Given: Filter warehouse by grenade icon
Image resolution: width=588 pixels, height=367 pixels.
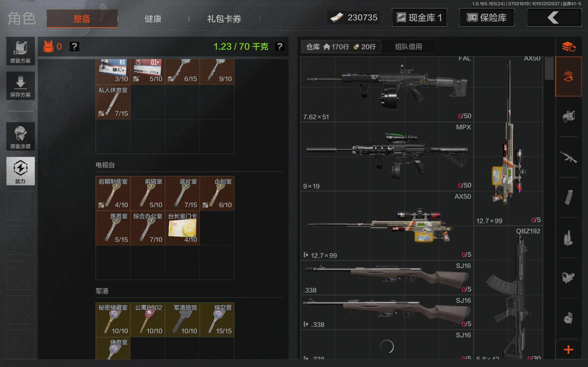Looking at the screenshot, I should coord(568,318).
